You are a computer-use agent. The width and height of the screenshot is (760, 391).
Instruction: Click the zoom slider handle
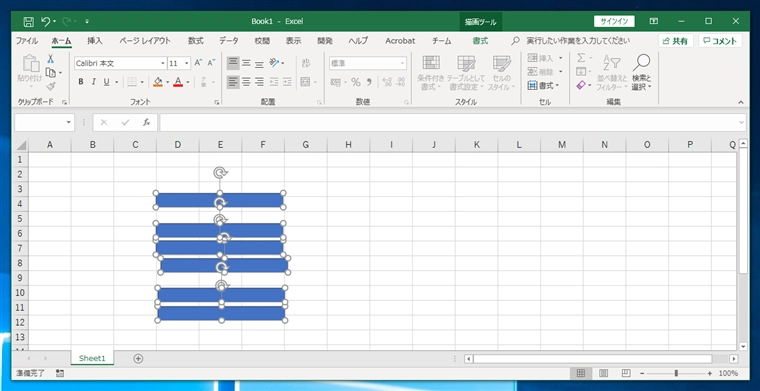tap(676, 373)
